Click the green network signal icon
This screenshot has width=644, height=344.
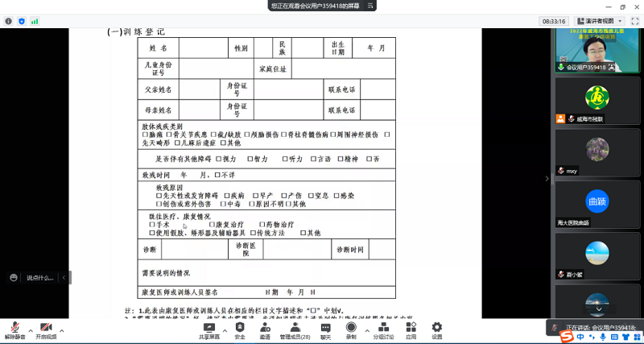pyautogui.click(x=35, y=21)
